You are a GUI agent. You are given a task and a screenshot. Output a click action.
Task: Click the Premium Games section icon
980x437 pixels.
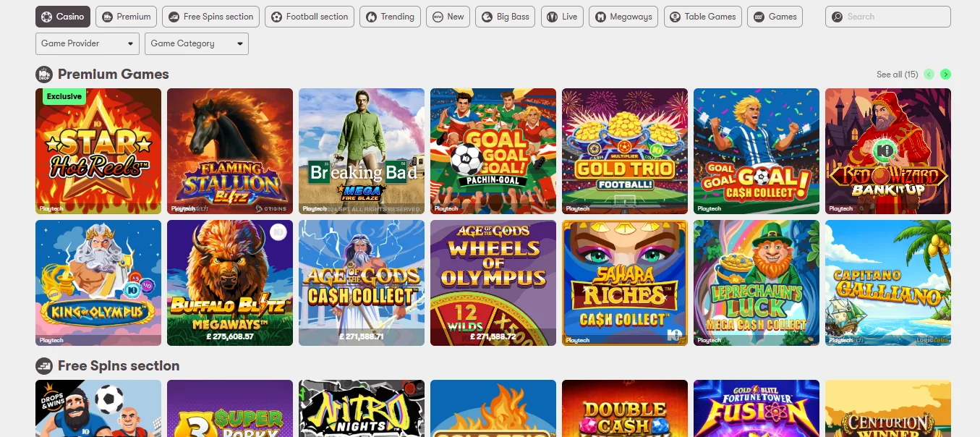coord(44,74)
